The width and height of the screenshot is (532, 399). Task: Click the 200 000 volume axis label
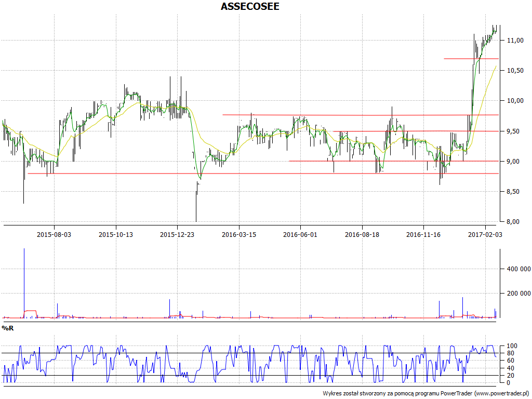519,294
